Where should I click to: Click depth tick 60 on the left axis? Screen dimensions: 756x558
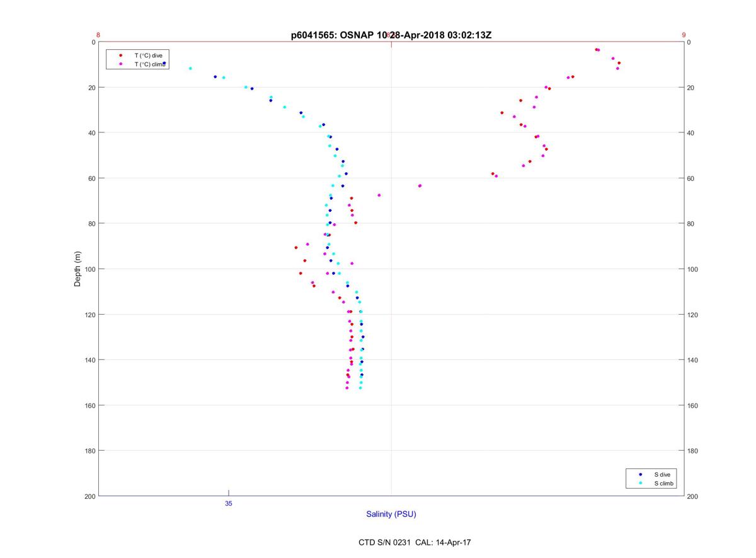point(91,178)
